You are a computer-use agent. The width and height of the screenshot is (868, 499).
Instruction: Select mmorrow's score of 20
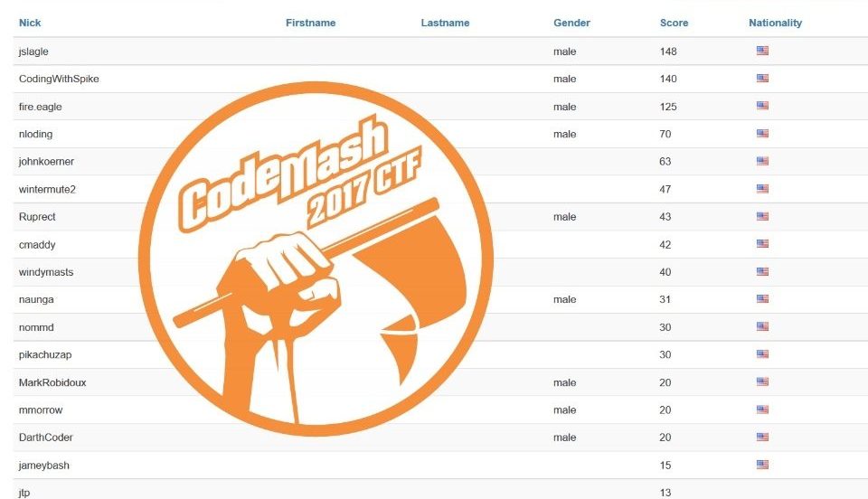coord(665,410)
